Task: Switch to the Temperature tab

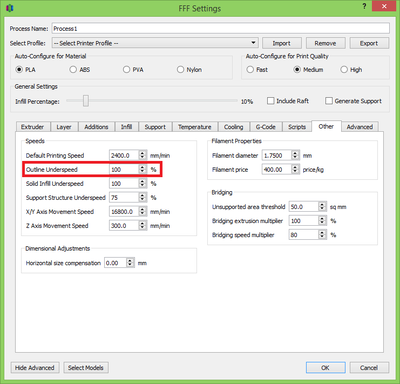Action: pos(195,127)
